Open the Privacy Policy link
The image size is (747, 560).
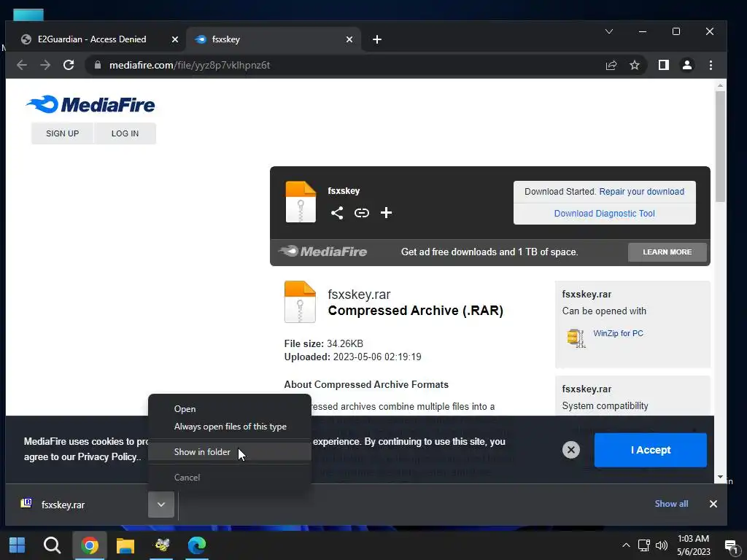(x=108, y=457)
